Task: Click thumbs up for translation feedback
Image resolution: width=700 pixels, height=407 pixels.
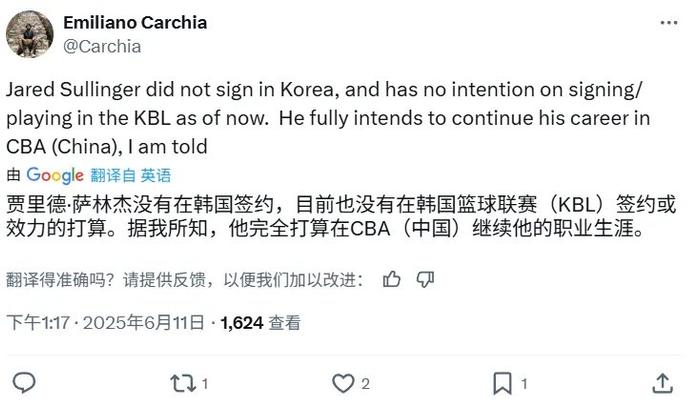Action: [x=393, y=278]
